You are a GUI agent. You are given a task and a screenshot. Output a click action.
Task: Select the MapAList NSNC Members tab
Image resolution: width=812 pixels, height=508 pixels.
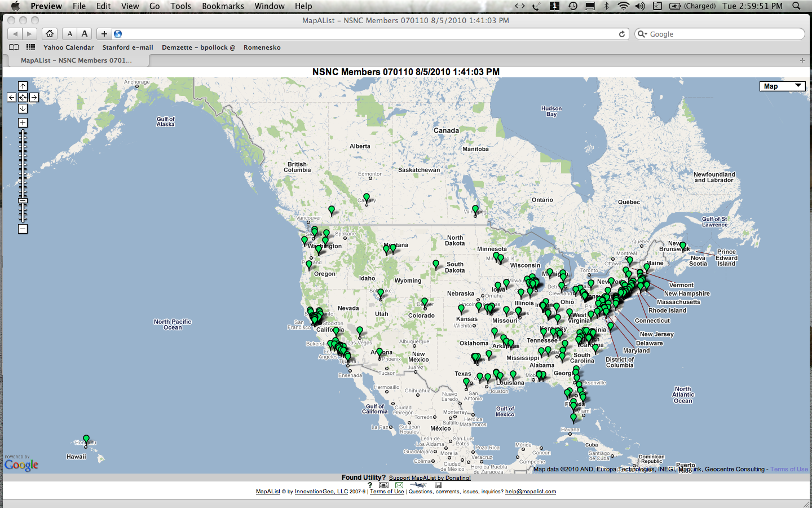pyautogui.click(x=76, y=60)
